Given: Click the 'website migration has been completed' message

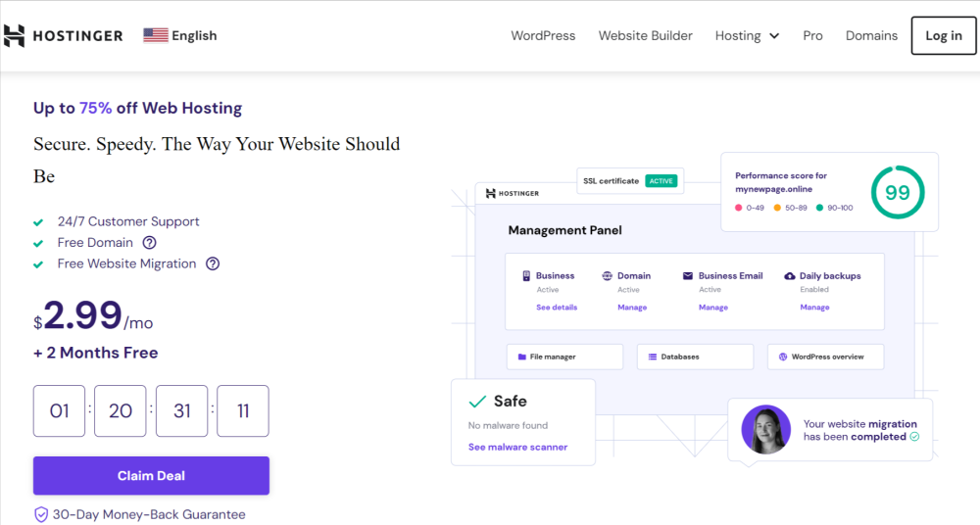Looking at the screenshot, I should (860, 430).
